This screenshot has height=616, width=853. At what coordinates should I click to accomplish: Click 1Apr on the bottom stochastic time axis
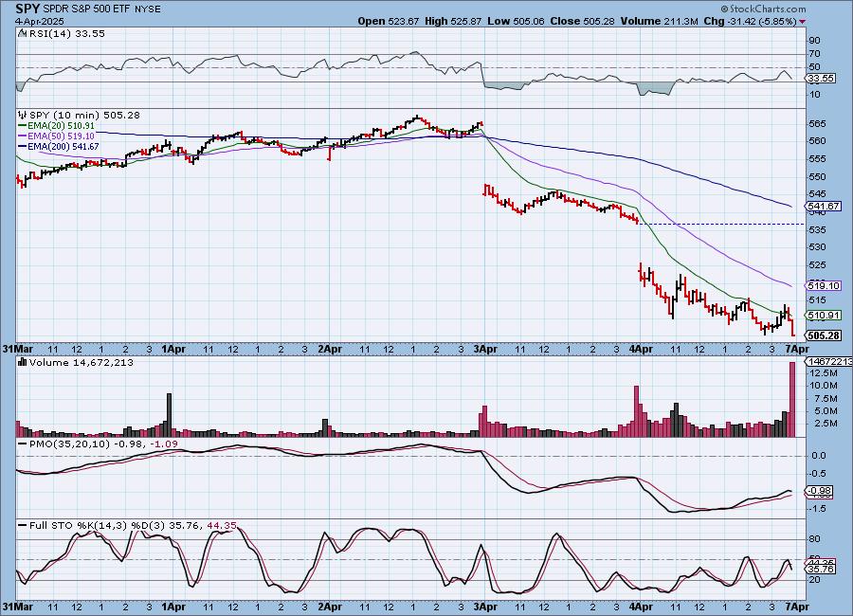[174, 607]
